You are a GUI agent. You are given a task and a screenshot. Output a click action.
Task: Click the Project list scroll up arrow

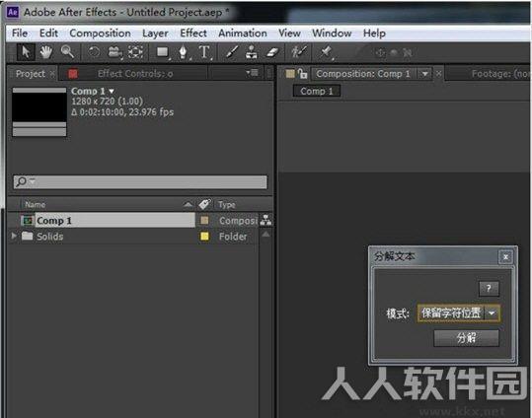pyautogui.click(x=266, y=235)
